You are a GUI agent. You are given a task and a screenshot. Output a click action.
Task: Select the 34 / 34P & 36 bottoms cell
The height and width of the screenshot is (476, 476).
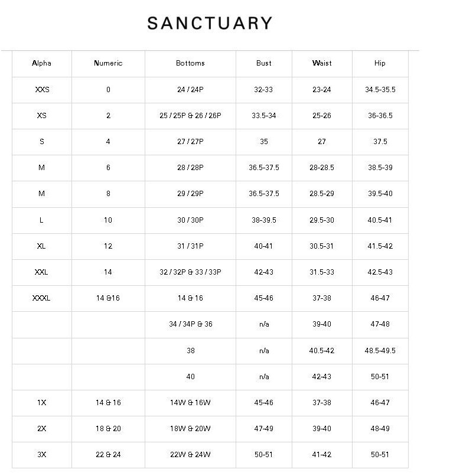(190, 324)
